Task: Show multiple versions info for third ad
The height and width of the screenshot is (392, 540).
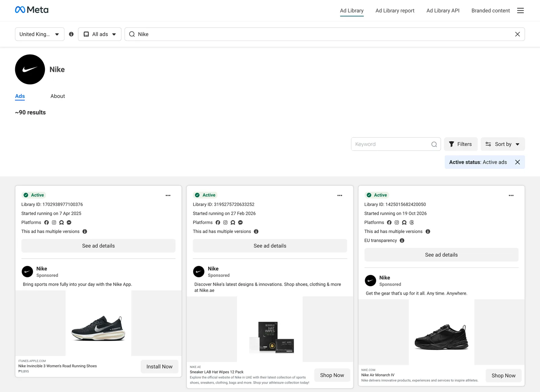Action: coord(428,232)
